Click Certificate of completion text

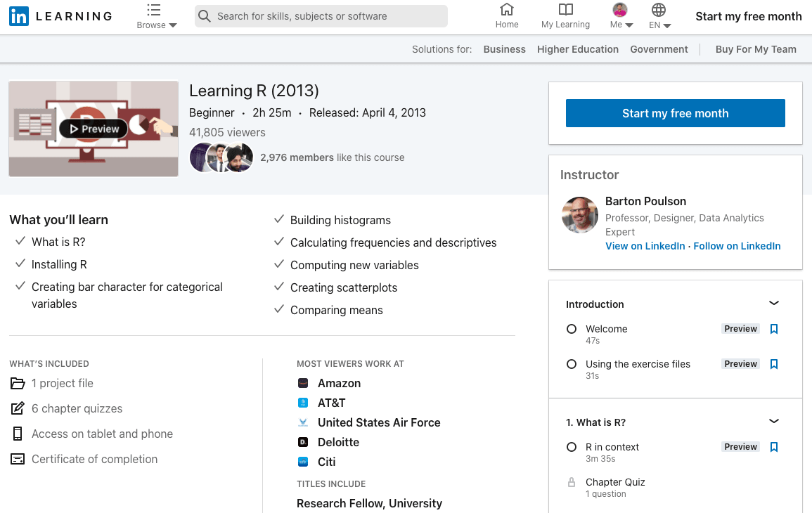[95, 459]
